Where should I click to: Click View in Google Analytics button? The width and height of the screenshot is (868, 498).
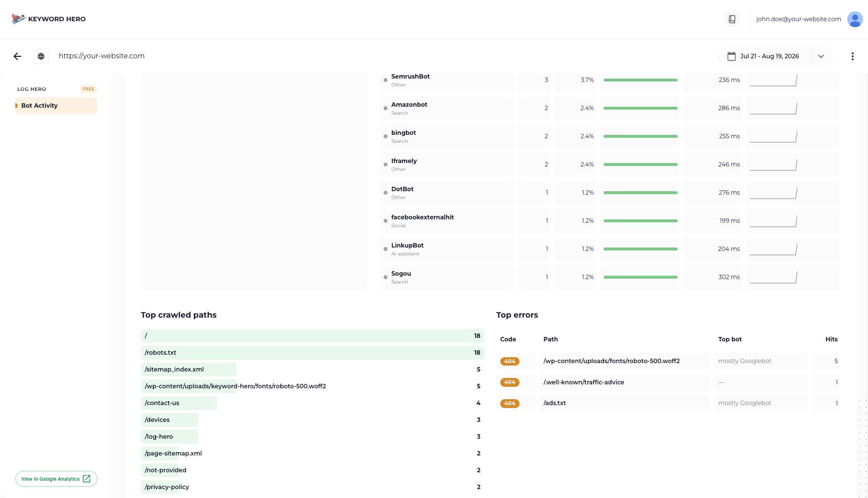56,479
